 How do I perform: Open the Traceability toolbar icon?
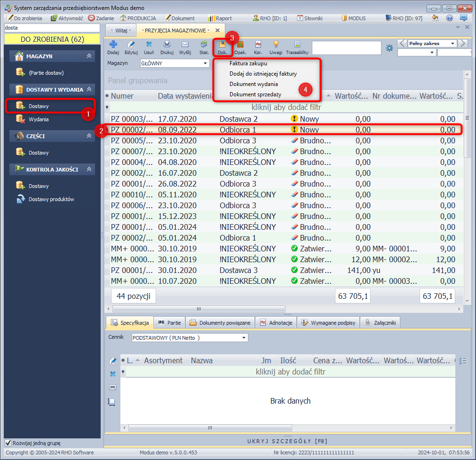click(297, 45)
